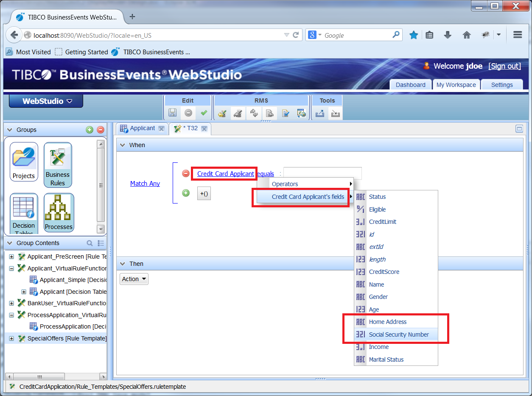
Task: Open the WebStudio dropdown menu
Action: point(46,101)
